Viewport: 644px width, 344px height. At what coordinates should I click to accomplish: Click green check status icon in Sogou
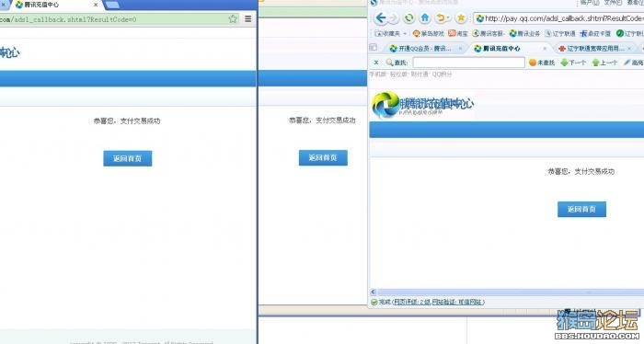pos(374,302)
